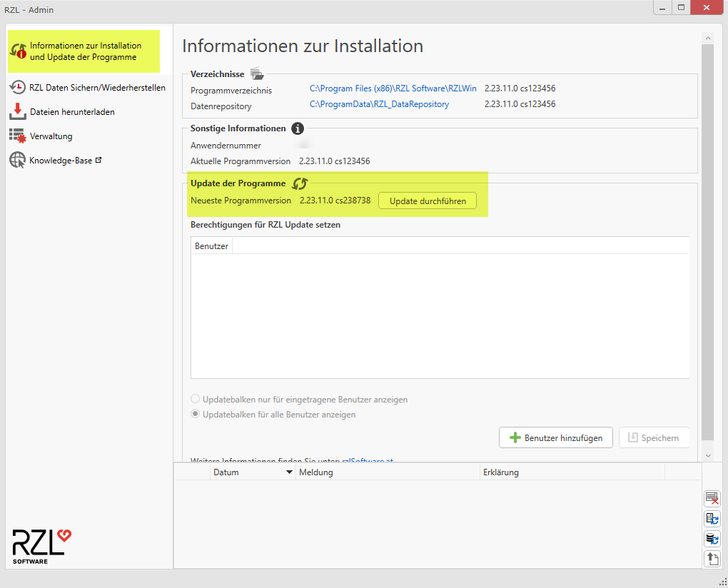Open the Knowledge-Base external link
Viewport: 728px width, 588px height.
coord(61,161)
